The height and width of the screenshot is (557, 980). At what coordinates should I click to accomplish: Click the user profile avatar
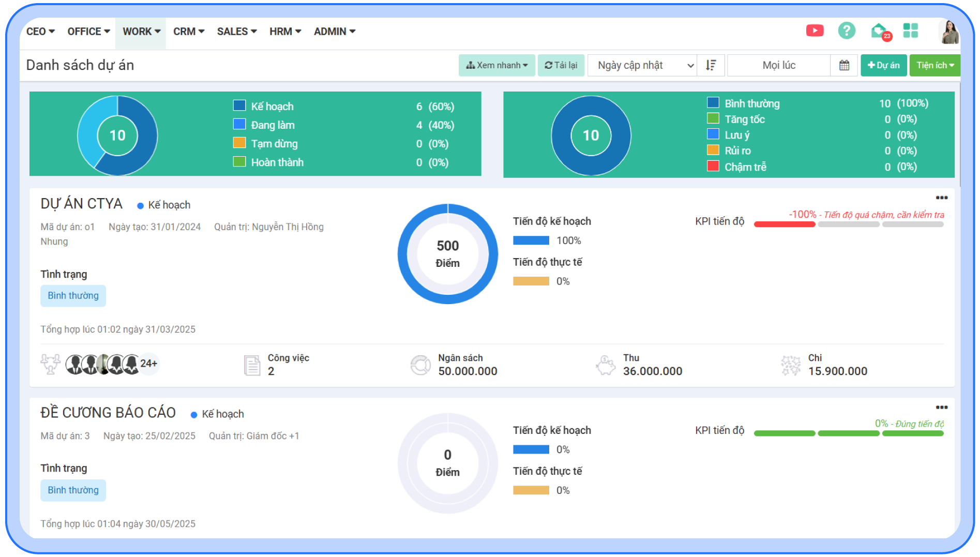click(x=949, y=32)
